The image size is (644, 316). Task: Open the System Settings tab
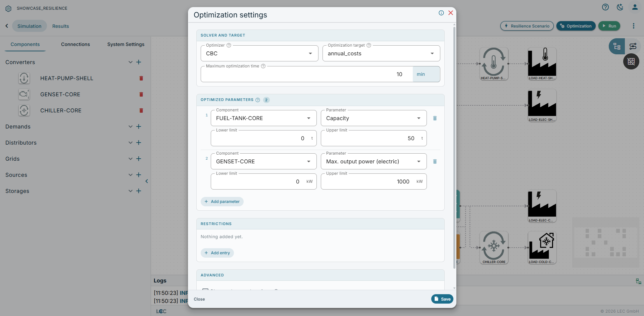[x=126, y=44]
